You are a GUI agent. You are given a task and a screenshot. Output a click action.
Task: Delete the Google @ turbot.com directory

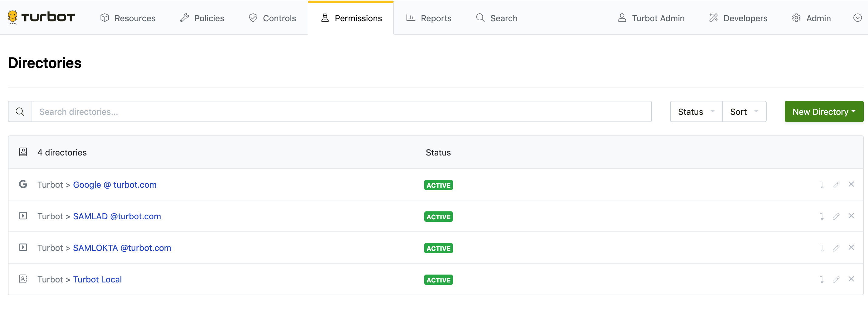[851, 184]
